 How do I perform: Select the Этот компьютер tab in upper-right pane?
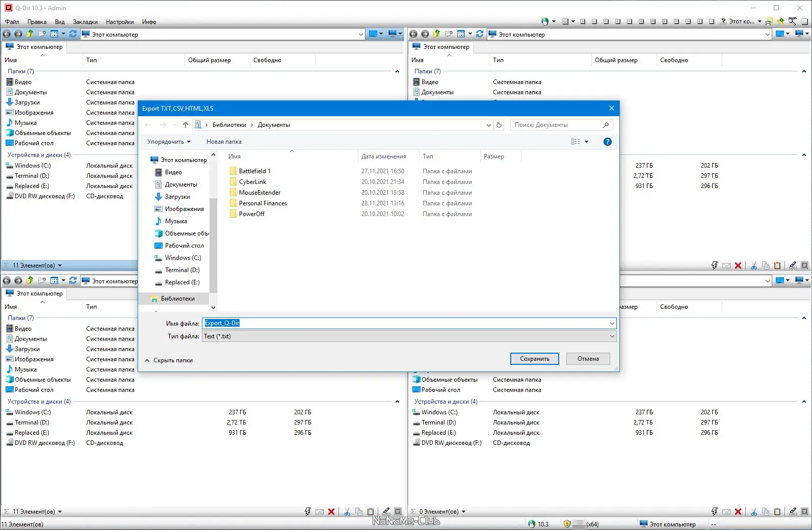point(441,47)
